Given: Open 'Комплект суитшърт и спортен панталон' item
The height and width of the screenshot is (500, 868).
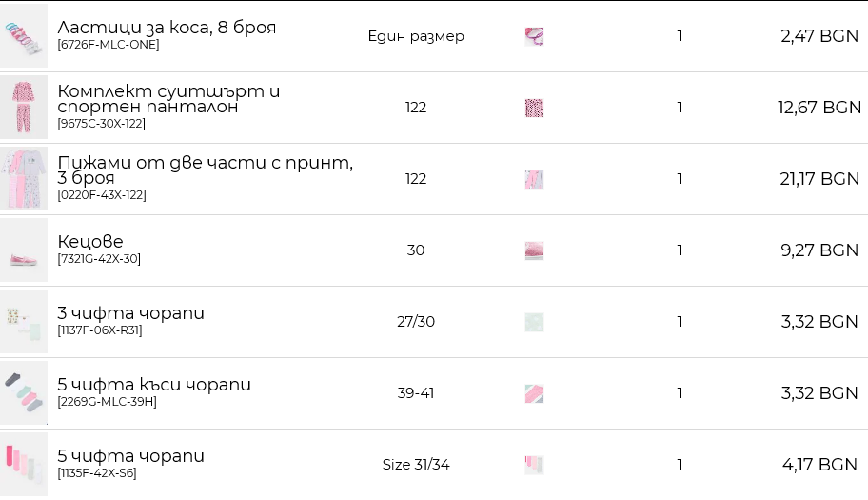Looking at the screenshot, I should [168, 99].
